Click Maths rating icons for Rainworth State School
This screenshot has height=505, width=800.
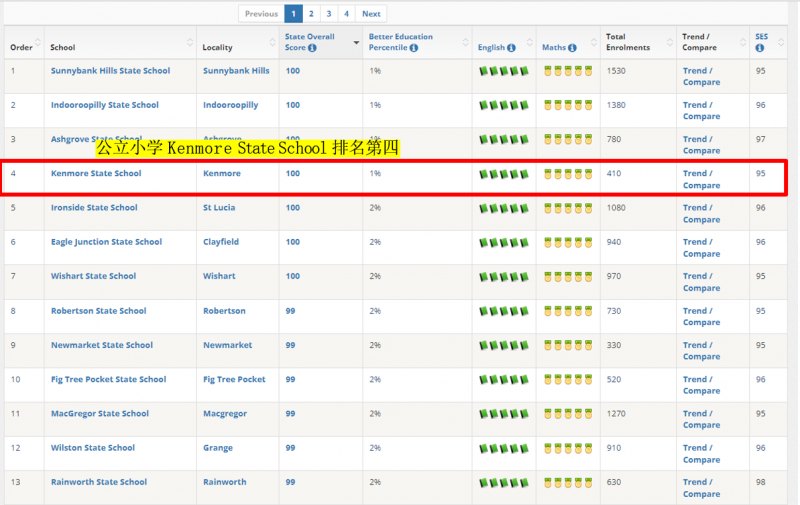[568, 483]
